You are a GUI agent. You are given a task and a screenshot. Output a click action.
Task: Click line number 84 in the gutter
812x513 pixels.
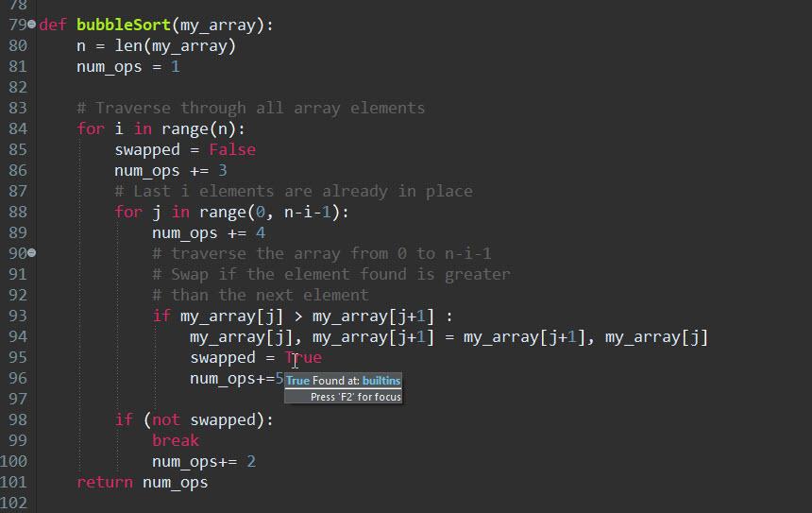tap(18, 128)
